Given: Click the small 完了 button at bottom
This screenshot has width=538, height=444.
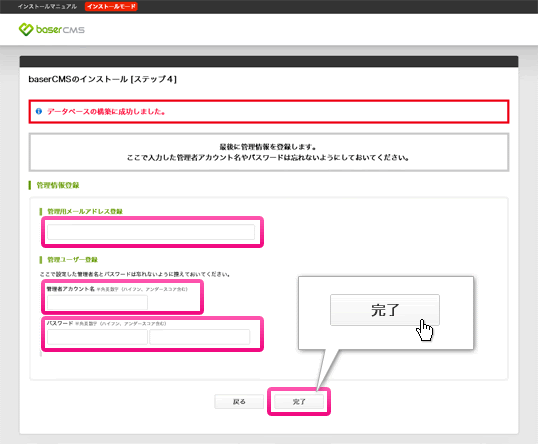Looking at the screenshot, I should [x=299, y=401].
